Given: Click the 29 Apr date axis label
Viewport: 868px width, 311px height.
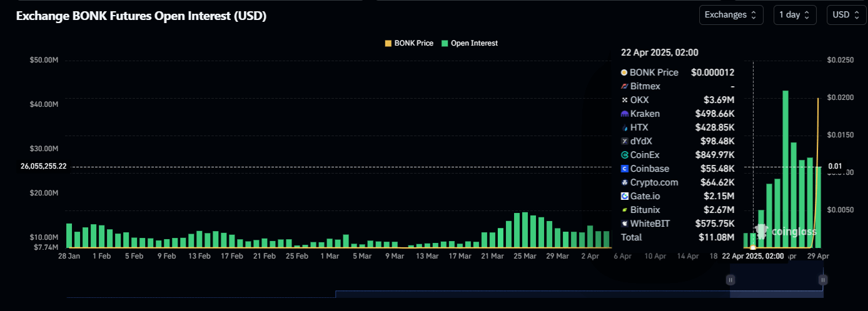Looking at the screenshot, I should point(819,256).
